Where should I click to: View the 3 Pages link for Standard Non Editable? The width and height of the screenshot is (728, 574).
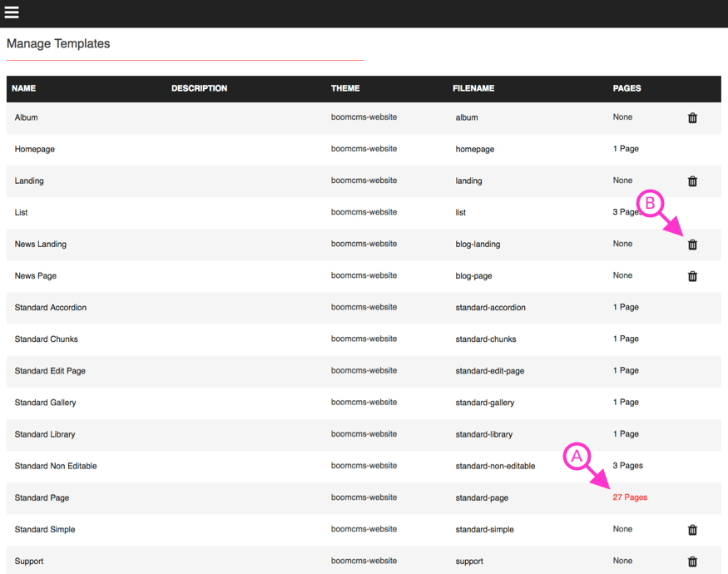(x=627, y=466)
